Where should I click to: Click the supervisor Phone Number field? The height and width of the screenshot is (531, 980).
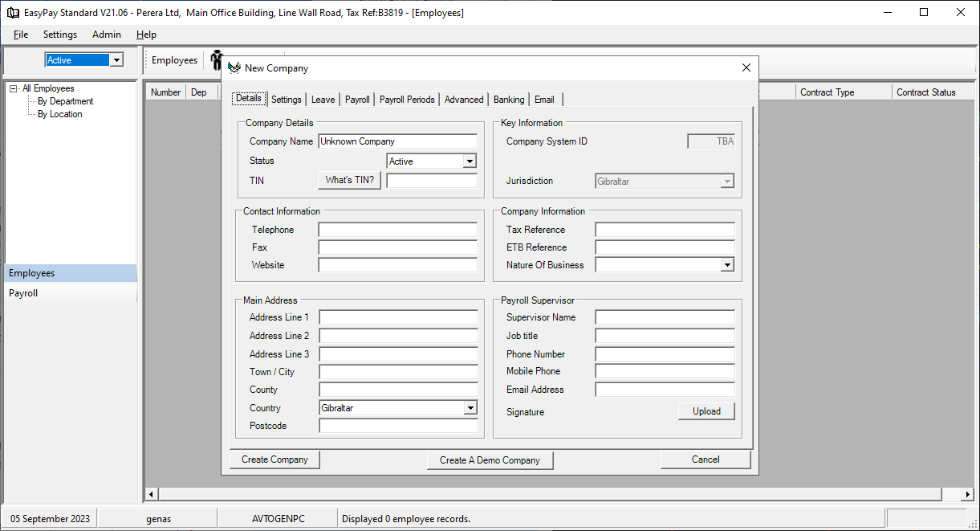click(x=665, y=354)
